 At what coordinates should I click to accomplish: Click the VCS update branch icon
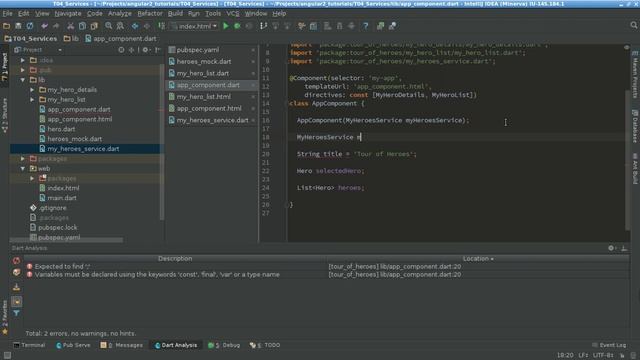(264, 26)
